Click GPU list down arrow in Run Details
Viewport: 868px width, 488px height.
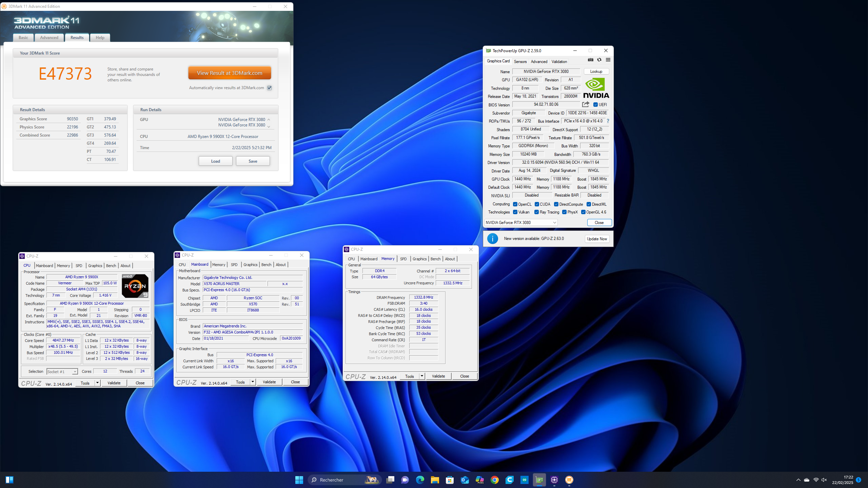click(x=269, y=127)
